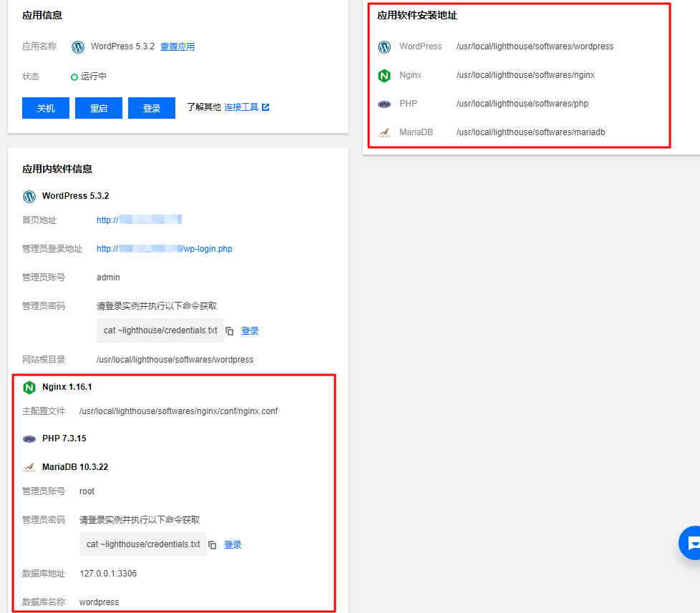Click the MariaDB 10.3.22 heading text
This screenshot has width=700, height=613.
click(75, 466)
